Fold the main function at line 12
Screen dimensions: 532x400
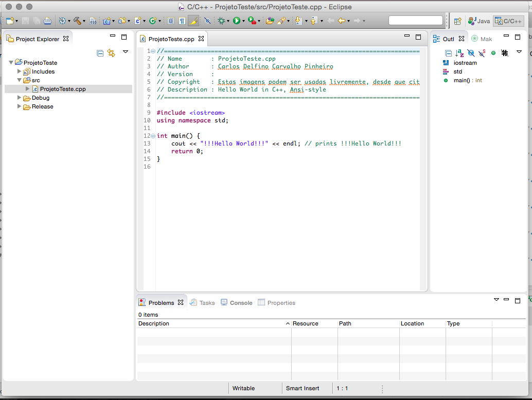[153, 136]
